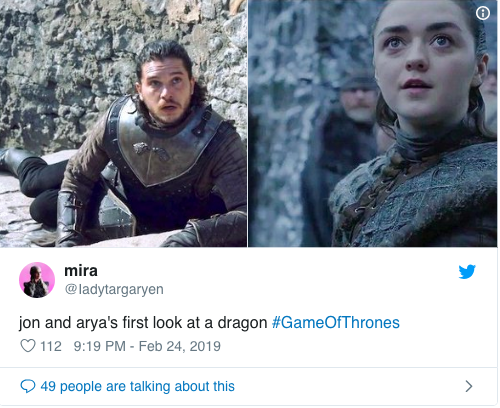Open the 9:19 PM timestamp link
The width and height of the screenshot is (500, 408).
(99, 346)
